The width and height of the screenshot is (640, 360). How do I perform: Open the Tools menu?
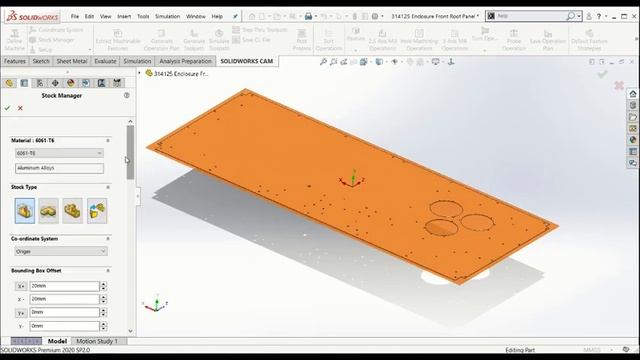point(143,16)
